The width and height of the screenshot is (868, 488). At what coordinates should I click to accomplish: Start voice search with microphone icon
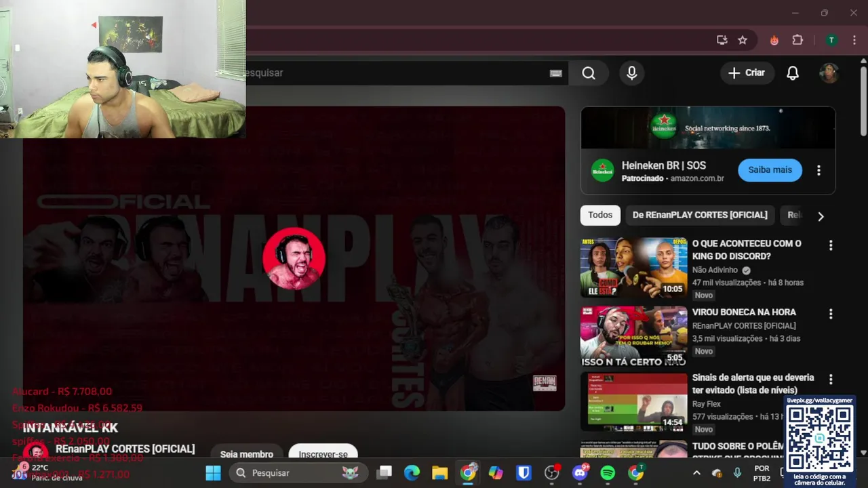click(632, 73)
